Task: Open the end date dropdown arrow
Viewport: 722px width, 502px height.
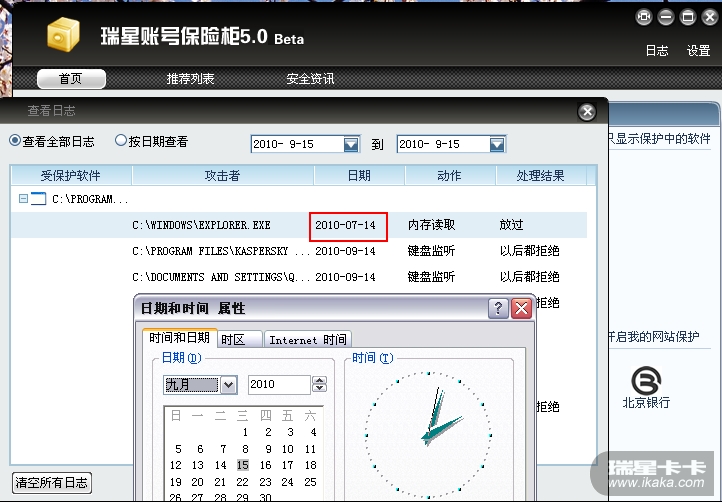Action: click(497, 145)
